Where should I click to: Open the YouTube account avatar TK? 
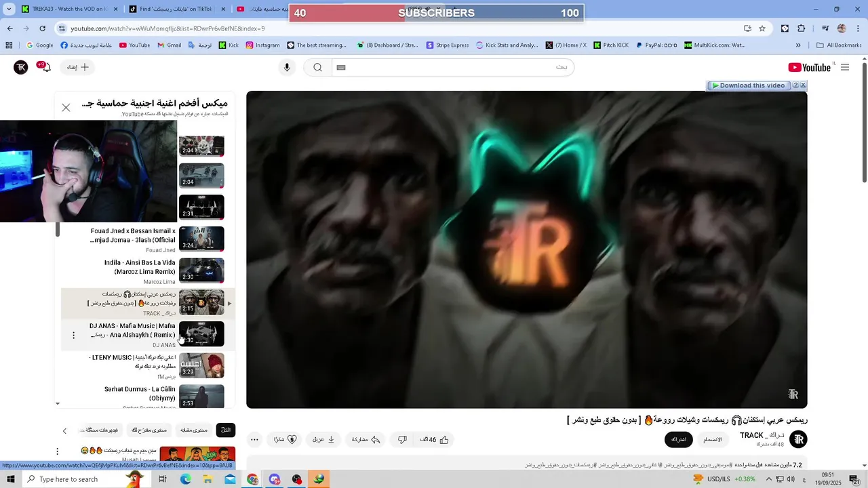point(21,67)
